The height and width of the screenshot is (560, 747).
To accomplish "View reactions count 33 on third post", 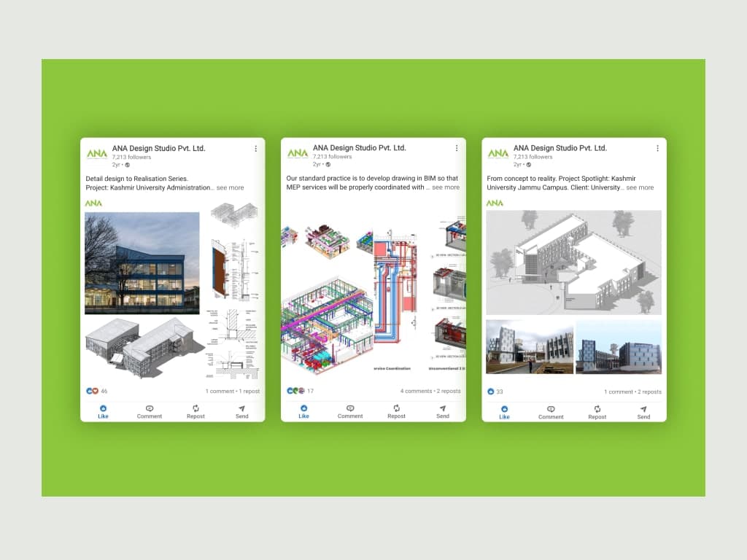I will [x=495, y=392].
